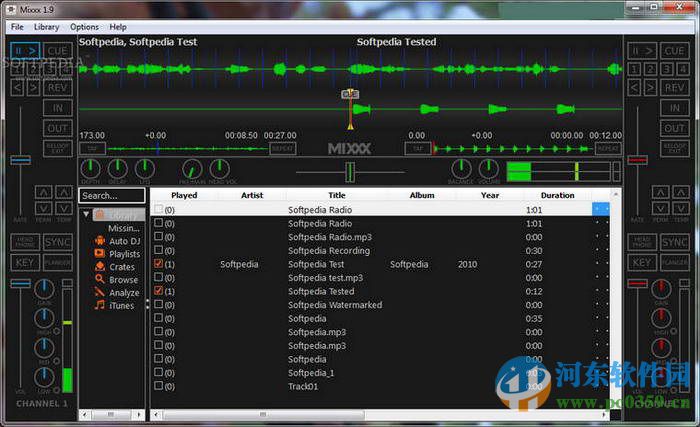Toggle reverse playback with right deck REV
Screen dimensions: 700x427
[x=674, y=88]
